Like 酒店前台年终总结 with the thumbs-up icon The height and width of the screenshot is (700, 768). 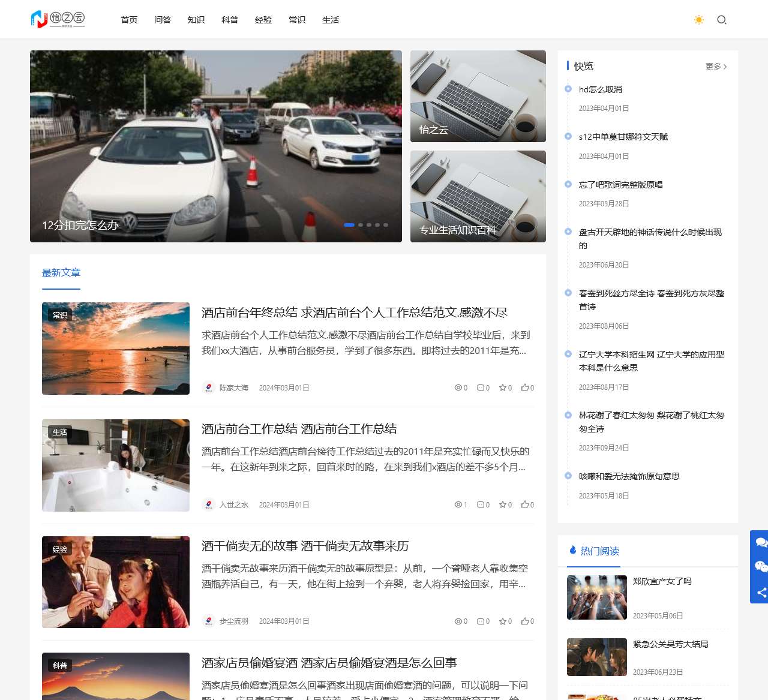point(525,388)
